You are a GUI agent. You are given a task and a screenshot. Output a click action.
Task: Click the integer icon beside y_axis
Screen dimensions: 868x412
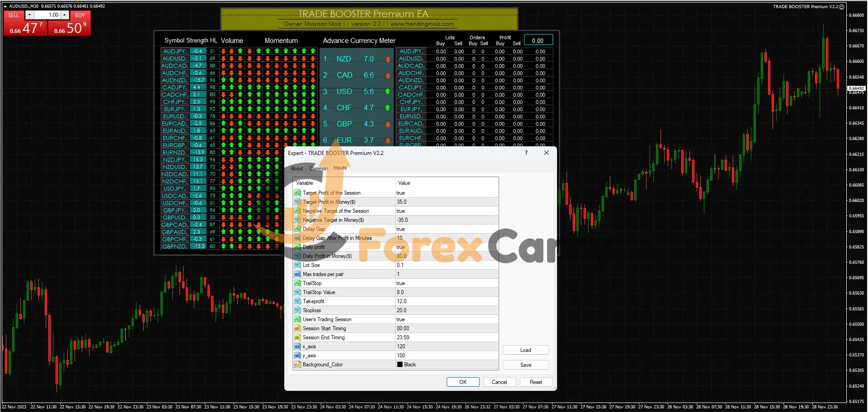[x=297, y=356]
